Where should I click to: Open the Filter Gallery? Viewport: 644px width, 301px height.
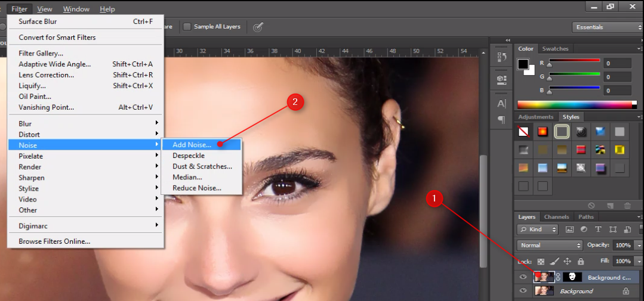point(85,53)
